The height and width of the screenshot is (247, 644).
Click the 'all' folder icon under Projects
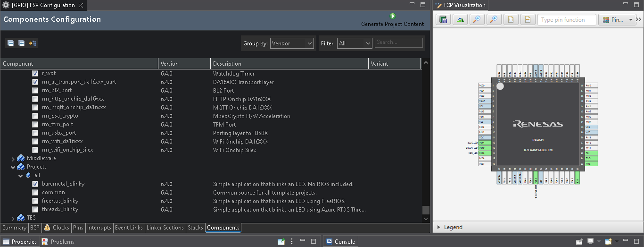29,175
